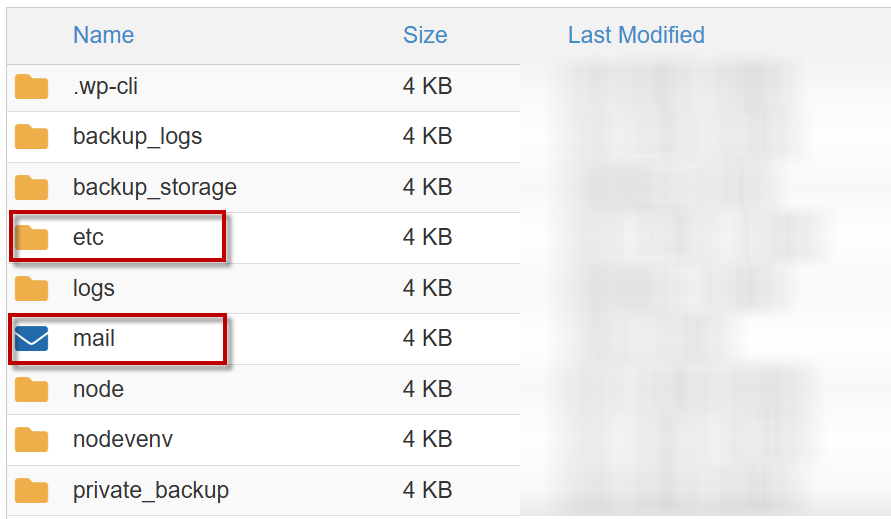Sort files by the Name column header
Image resolution: width=891 pixels, height=519 pixels.
point(103,35)
